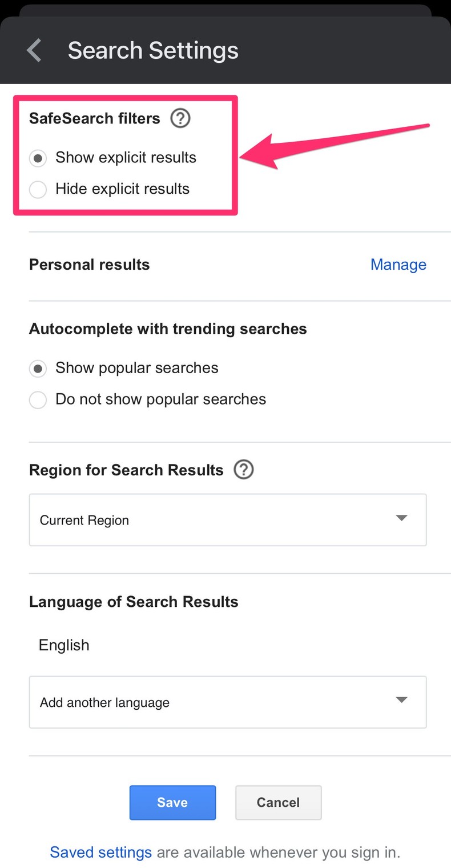Open the SafeSearch filters help tooltip
This screenshot has width=451, height=868.
click(x=180, y=118)
